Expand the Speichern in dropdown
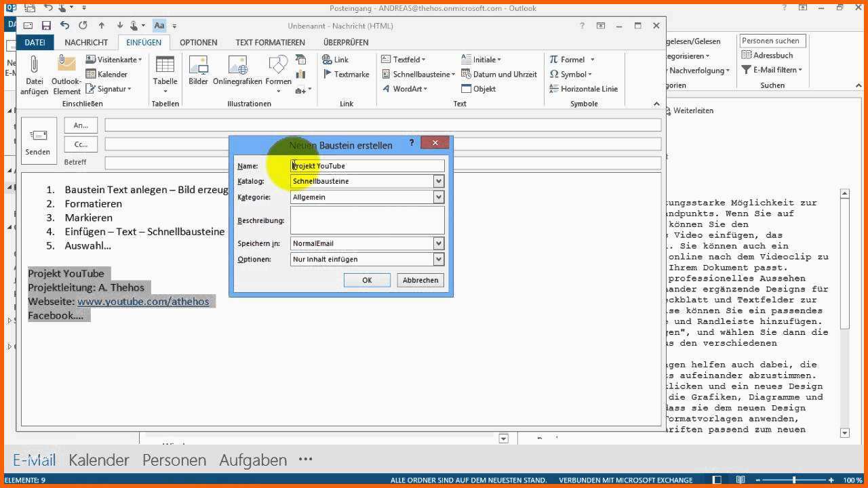Image resolution: width=868 pixels, height=488 pixels. click(x=439, y=244)
